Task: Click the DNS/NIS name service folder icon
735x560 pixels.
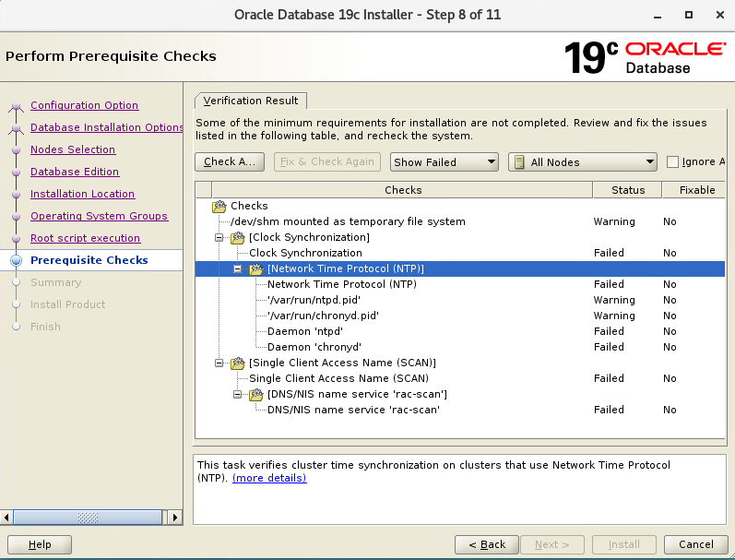Action: click(x=256, y=395)
